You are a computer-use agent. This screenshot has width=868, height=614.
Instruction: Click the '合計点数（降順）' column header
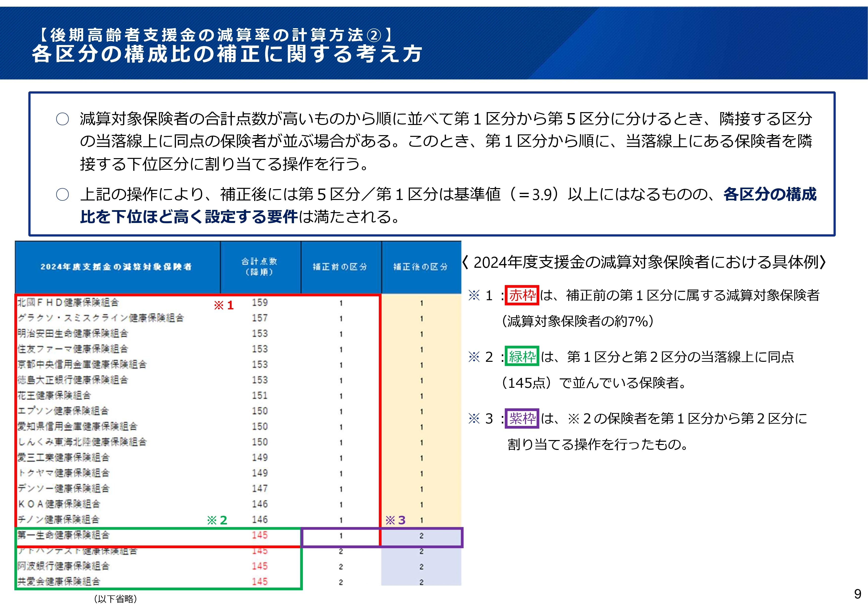(x=260, y=267)
